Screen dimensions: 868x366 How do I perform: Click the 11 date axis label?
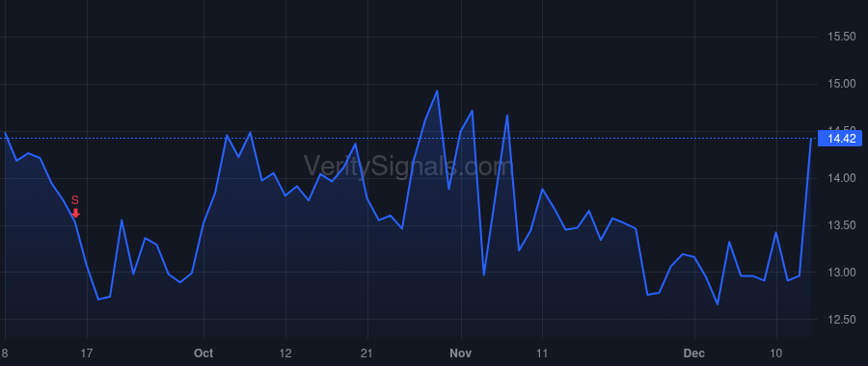point(542,353)
